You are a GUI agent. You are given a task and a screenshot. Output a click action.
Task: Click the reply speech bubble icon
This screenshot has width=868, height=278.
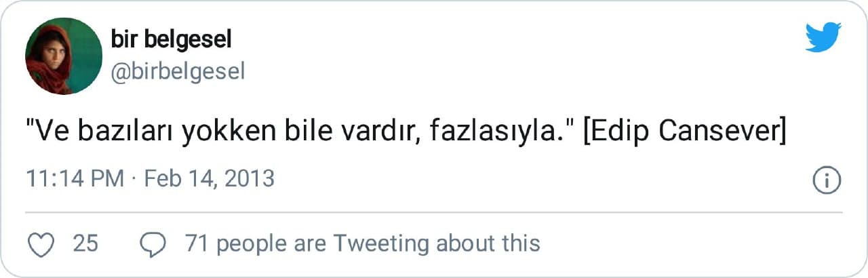tap(152, 243)
